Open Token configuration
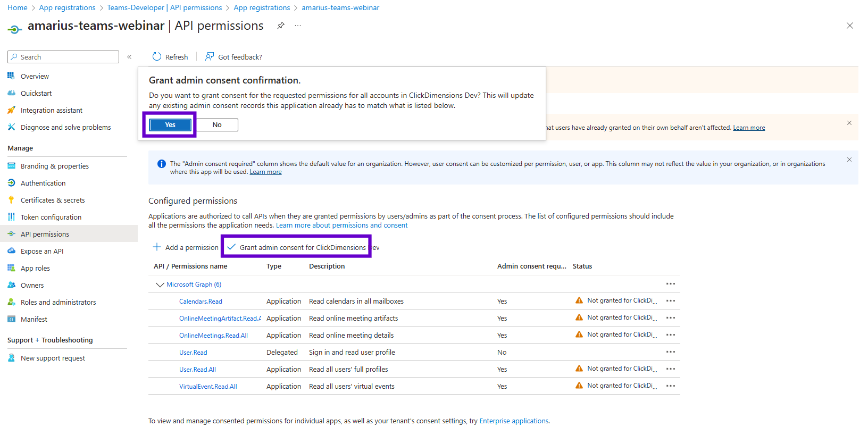This screenshot has width=868, height=435. click(51, 217)
